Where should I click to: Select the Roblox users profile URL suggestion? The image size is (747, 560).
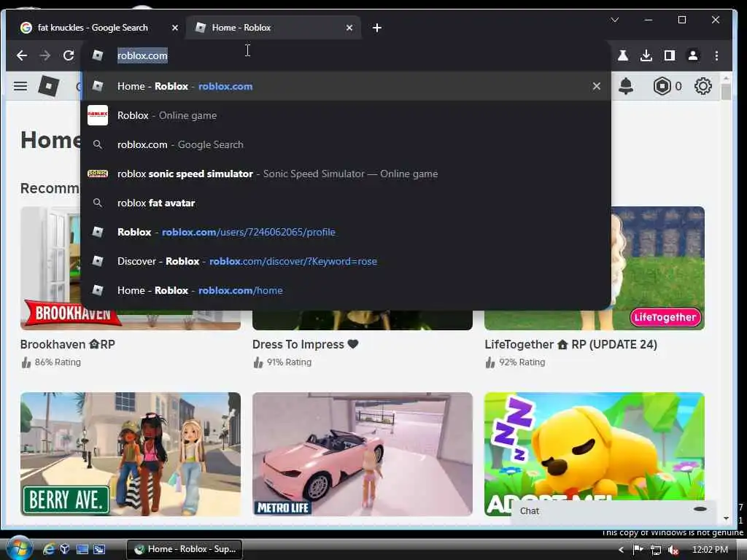345,232
